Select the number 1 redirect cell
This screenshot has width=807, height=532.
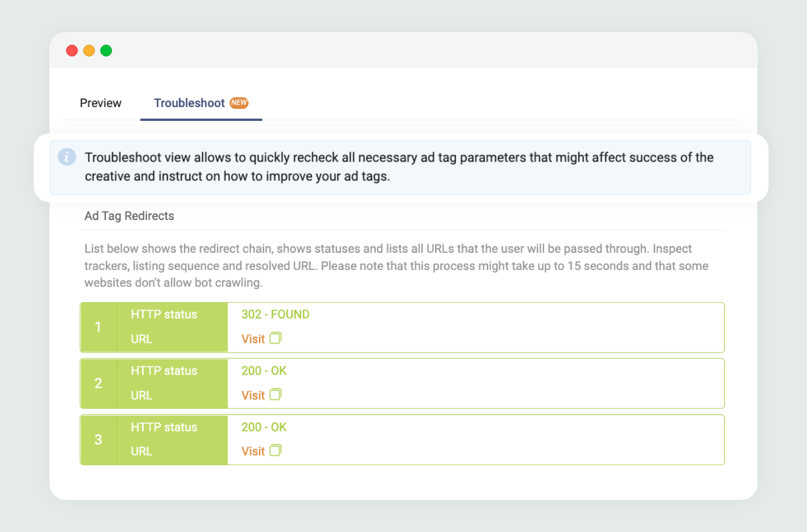(x=99, y=327)
